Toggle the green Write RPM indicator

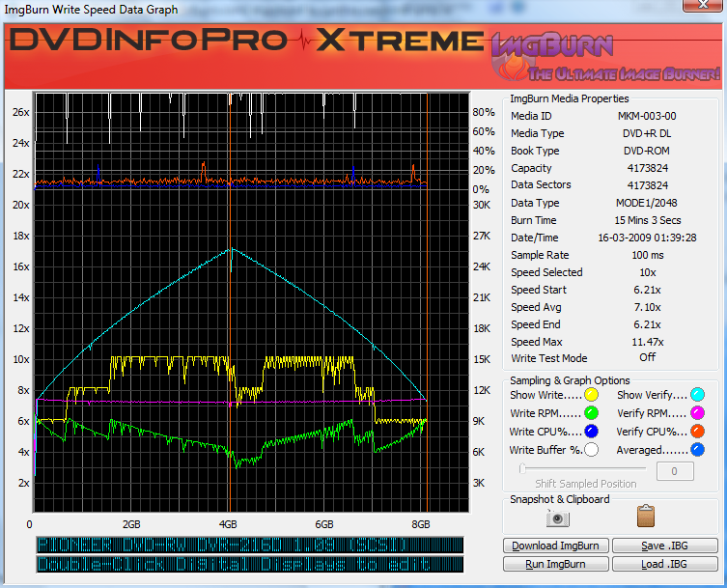tap(591, 413)
